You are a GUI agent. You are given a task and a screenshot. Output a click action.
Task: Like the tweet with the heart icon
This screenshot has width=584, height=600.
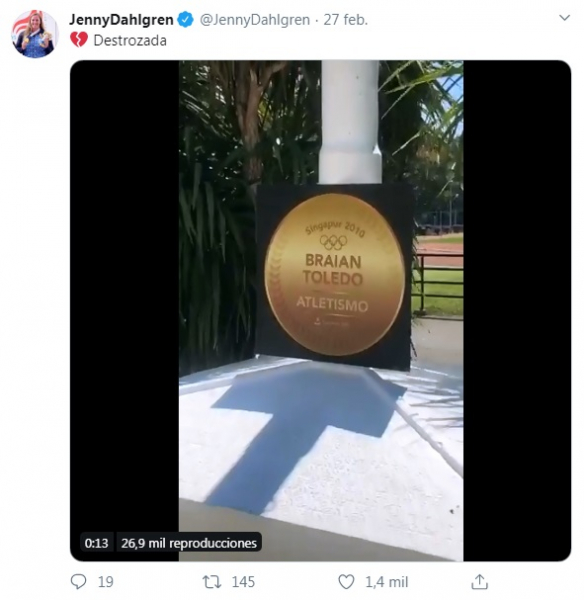(346, 582)
